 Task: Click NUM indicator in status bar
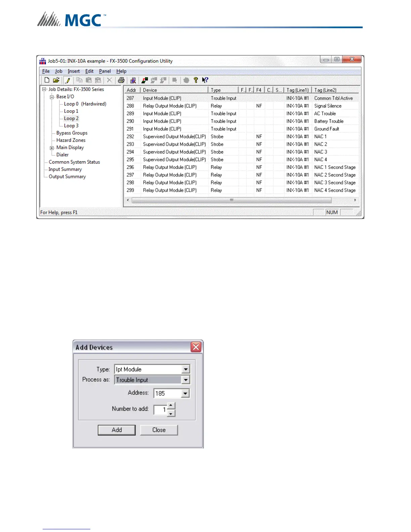332,212
